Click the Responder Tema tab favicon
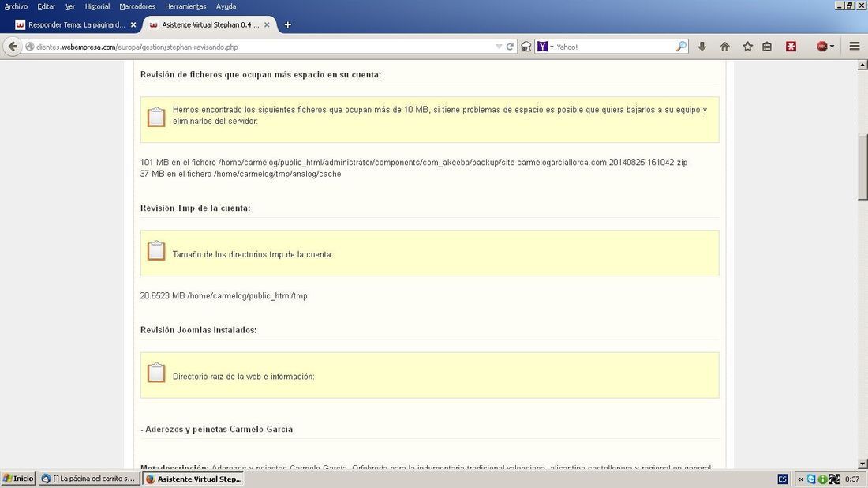Viewport: 868px width, 488px height. coord(20,25)
